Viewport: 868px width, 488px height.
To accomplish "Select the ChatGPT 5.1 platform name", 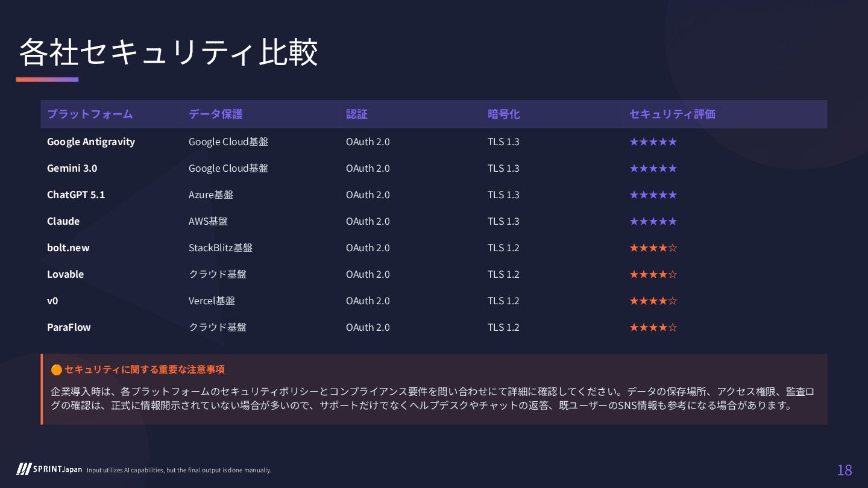I will (76, 195).
